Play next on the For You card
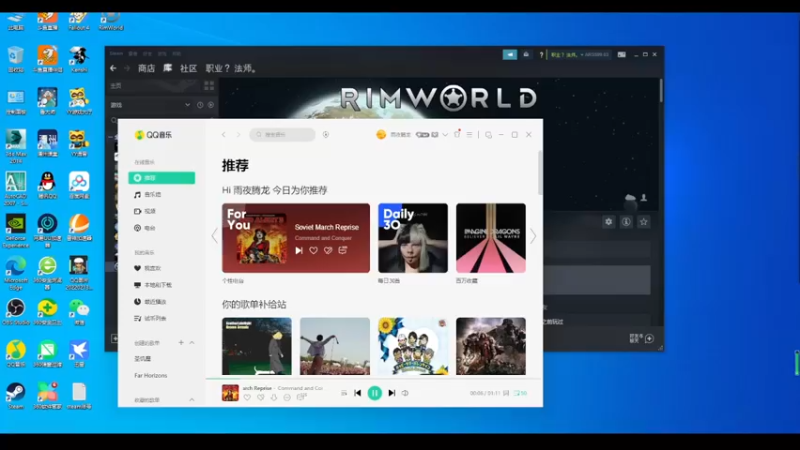The width and height of the screenshot is (800, 450). point(299,251)
